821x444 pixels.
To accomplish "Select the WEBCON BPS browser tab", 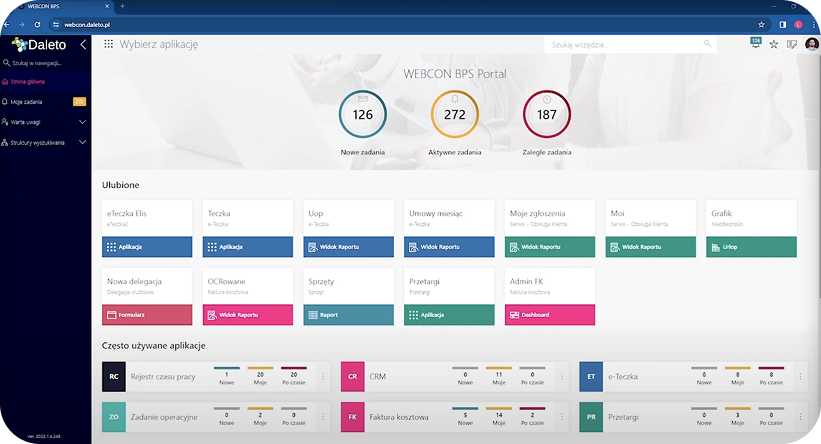I will click(x=63, y=6).
